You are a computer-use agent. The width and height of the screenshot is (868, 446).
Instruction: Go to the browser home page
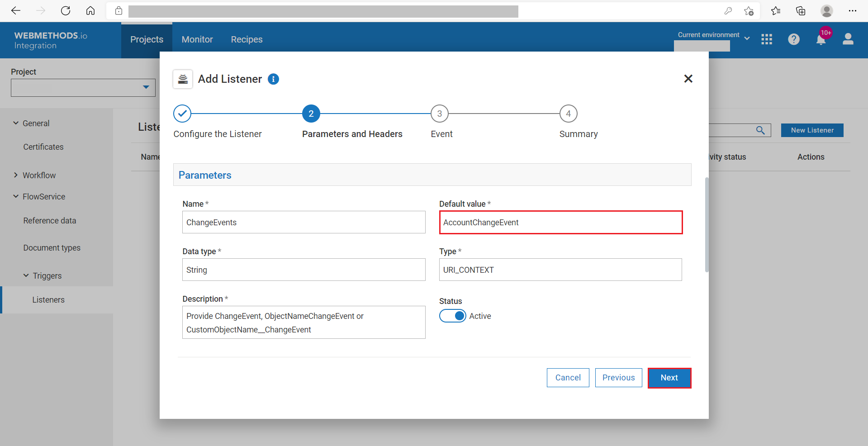pos(90,11)
